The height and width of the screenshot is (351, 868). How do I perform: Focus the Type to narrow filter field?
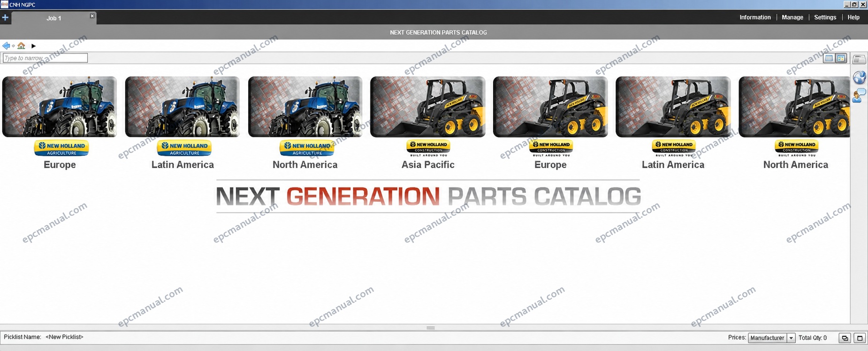click(45, 58)
